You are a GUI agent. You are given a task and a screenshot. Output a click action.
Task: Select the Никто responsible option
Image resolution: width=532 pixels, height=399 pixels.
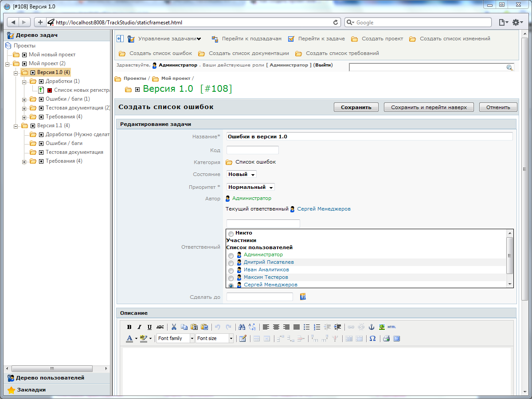click(x=231, y=234)
